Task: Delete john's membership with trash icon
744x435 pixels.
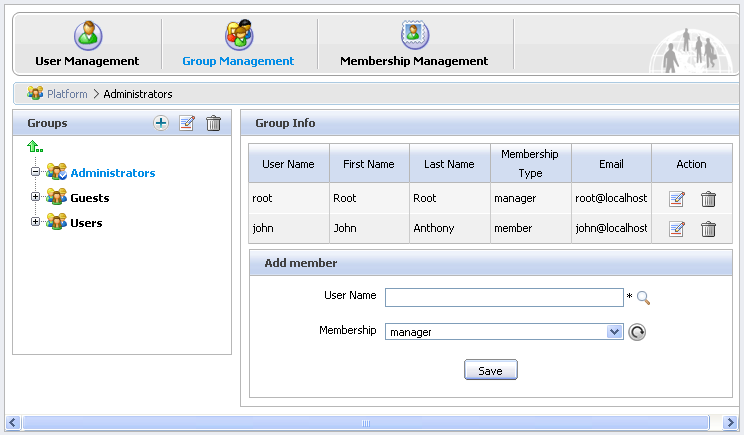Action: 708,229
